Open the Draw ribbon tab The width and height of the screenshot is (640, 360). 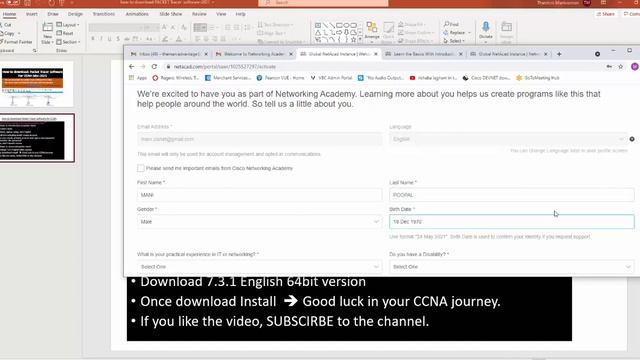click(x=53, y=14)
